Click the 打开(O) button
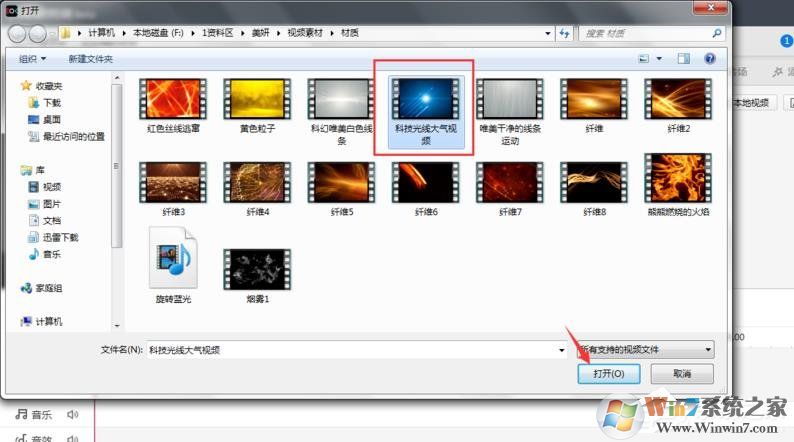 pyautogui.click(x=609, y=374)
